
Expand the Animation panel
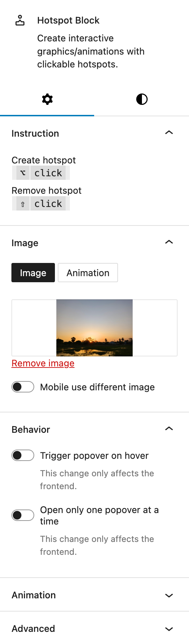94,595
